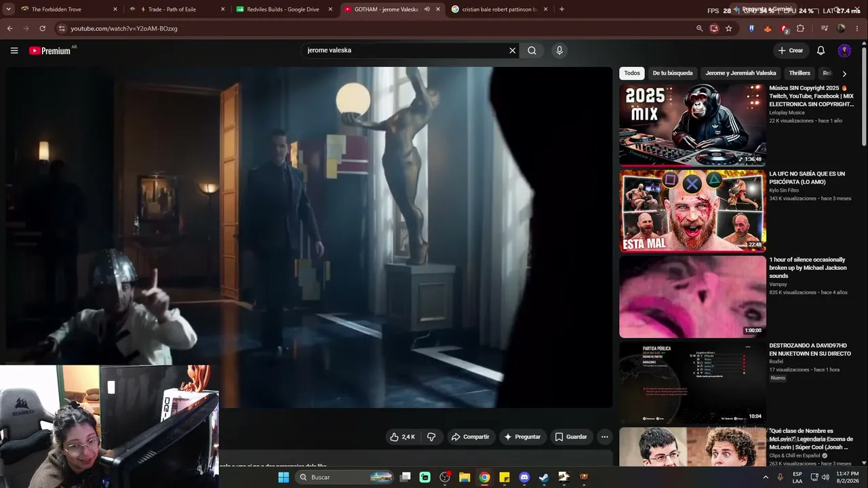Open the Chrome three-dot menu
The height and width of the screenshot is (488, 868).
click(x=858, y=28)
